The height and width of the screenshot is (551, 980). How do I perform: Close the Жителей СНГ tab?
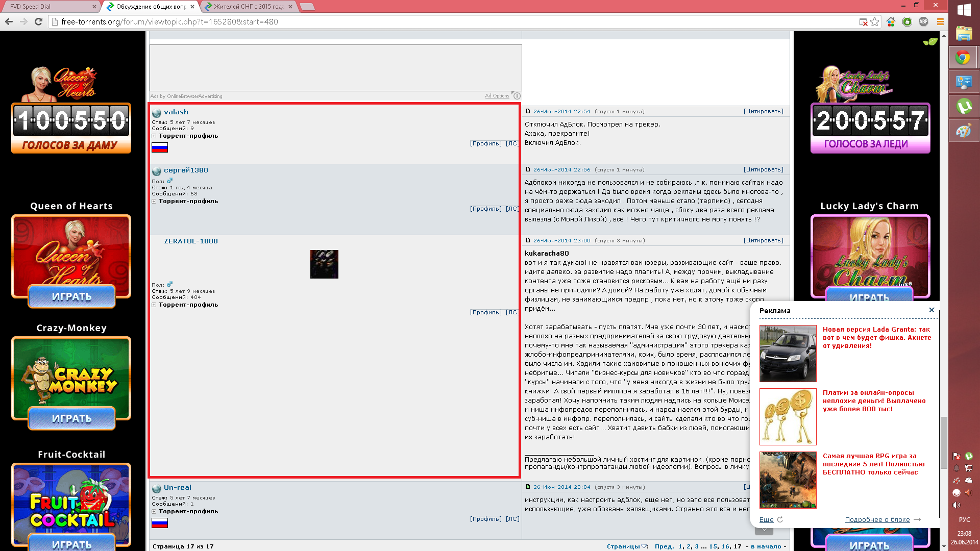pyautogui.click(x=290, y=7)
